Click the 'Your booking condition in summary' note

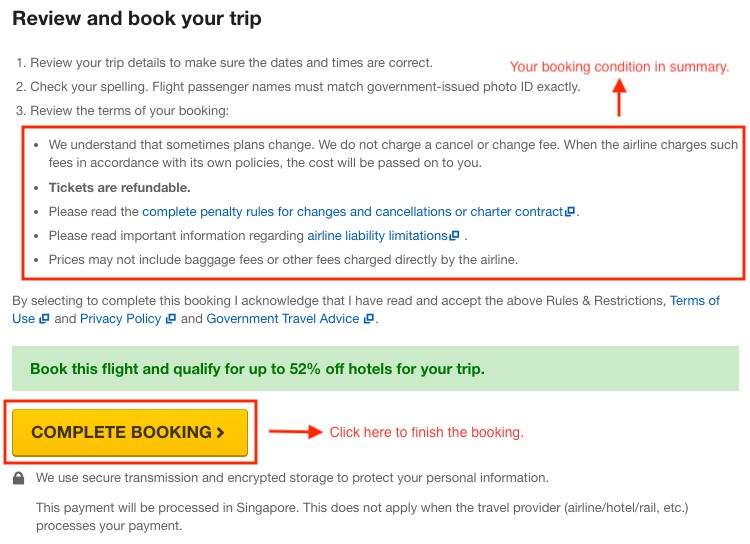619,67
